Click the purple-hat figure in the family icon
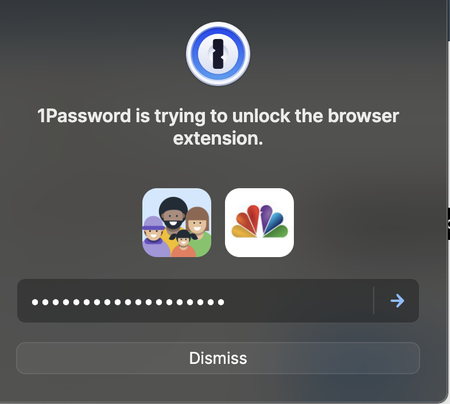Screen dimensions: 450x404 point(154,236)
